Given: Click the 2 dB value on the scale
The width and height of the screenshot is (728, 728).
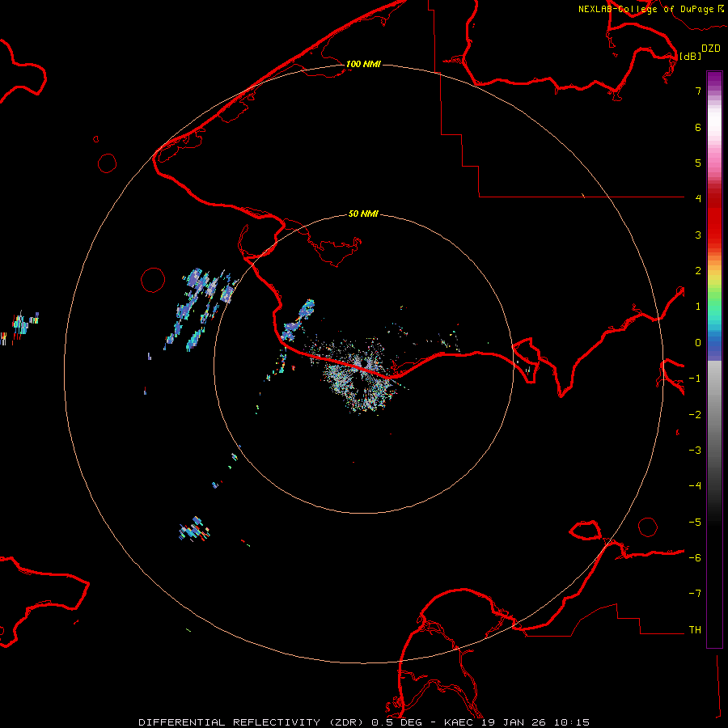Looking at the screenshot, I should (x=698, y=271).
